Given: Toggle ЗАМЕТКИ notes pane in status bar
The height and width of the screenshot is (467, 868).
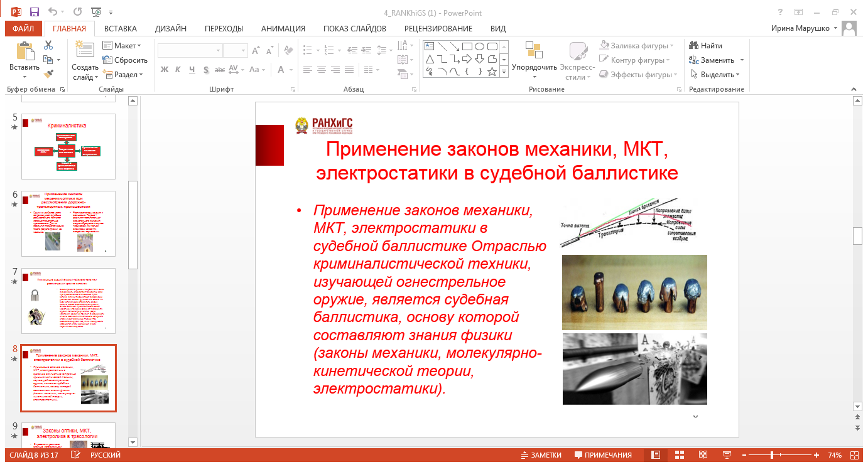Looking at the screenshot, I should [x=541, y=455].
